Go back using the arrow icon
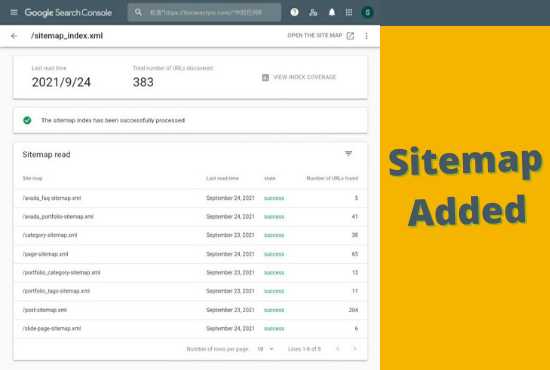This screenshot has width=550, height=370. pyautogui.click(x=14, y=36)
